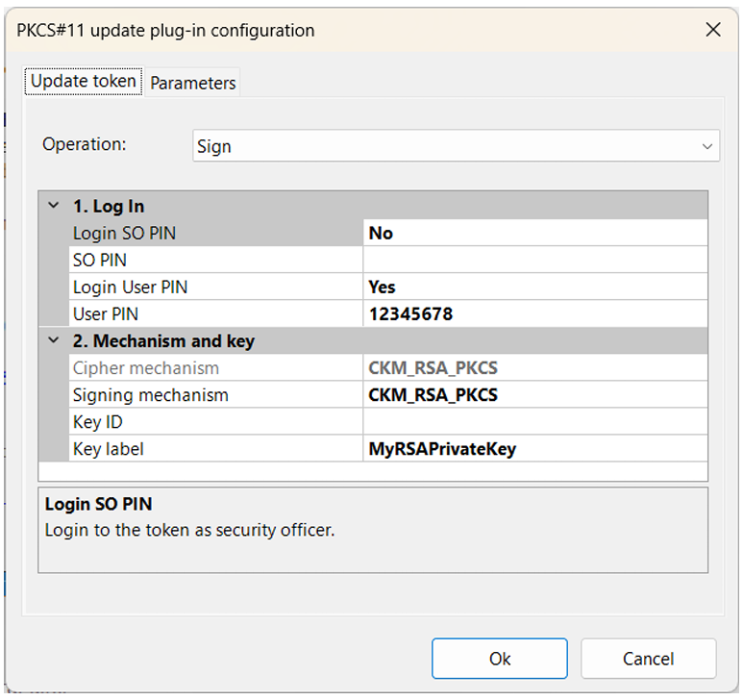This screenshot has width=743, height=700.
Task: Switch to the Parameters tab
Action: point(192,83)
